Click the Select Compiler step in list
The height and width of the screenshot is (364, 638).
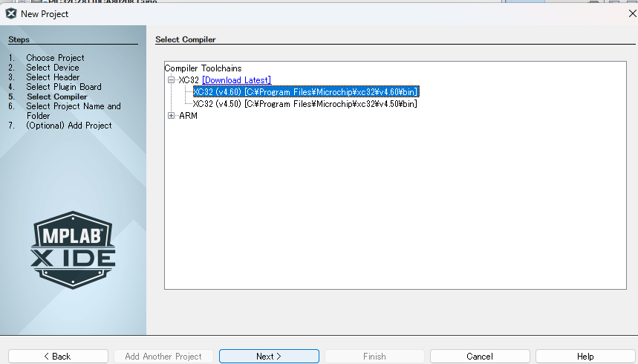coord(56,97)
